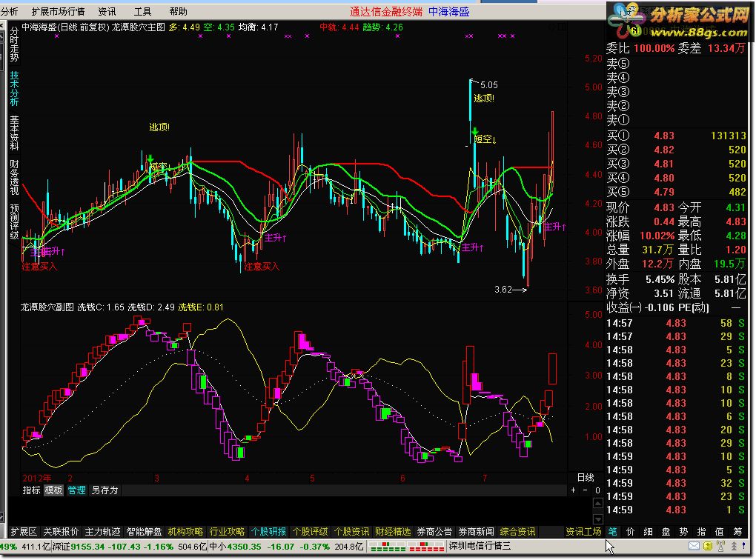The height and width of the screenshot is (560, 756).
Task: Click the 模板 button in indicator bar
Action: point(53,490)
